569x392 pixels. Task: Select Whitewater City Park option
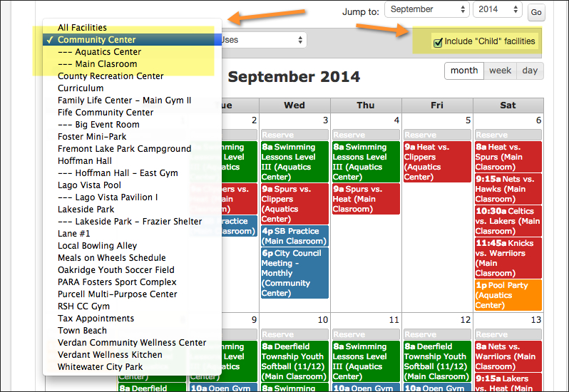click(x=132, y=367)
